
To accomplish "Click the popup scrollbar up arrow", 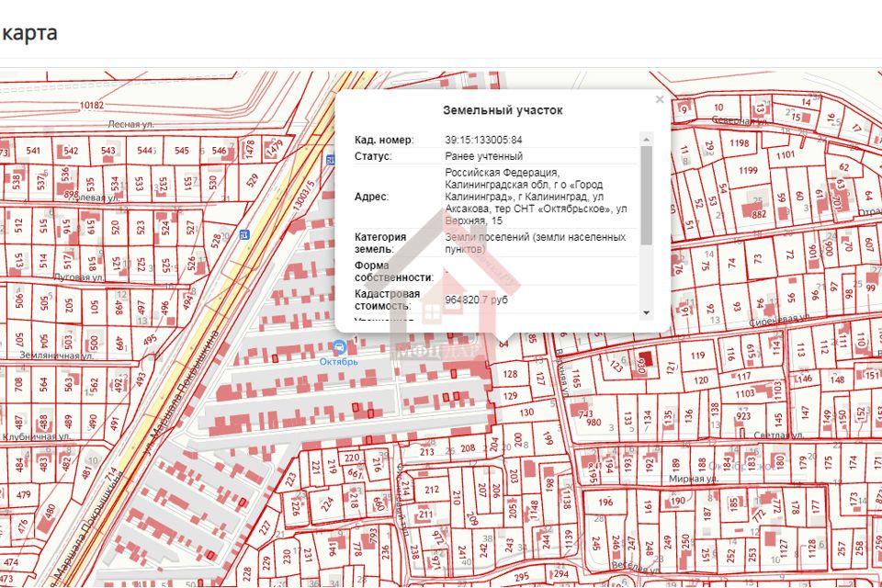I will (646, 140).
